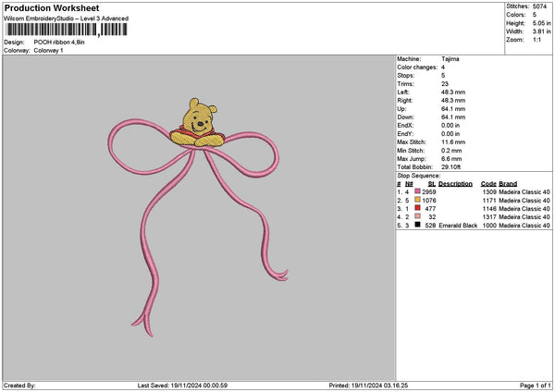Click the 'Description' column header
The width and height of the screenshot is (555, 392).
pos(455,184)
